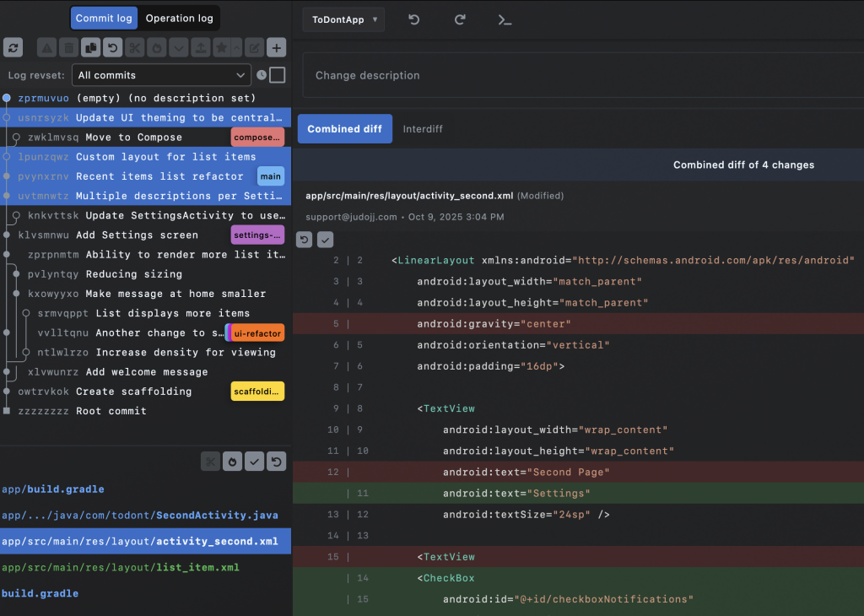Click the flame icon above the file list
This screenshot has width=864, height=616.
pyautogui.click(x=232, y=462)
